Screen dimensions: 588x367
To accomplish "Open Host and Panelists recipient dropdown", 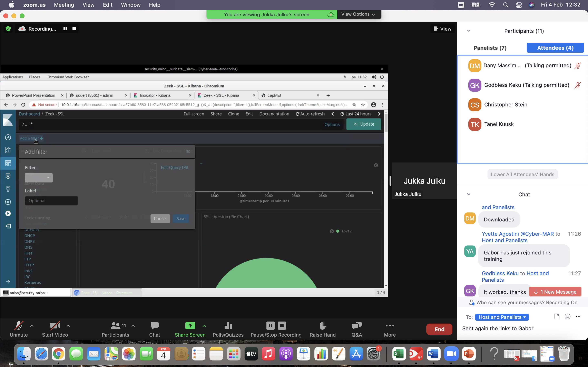I will (502, 317).
